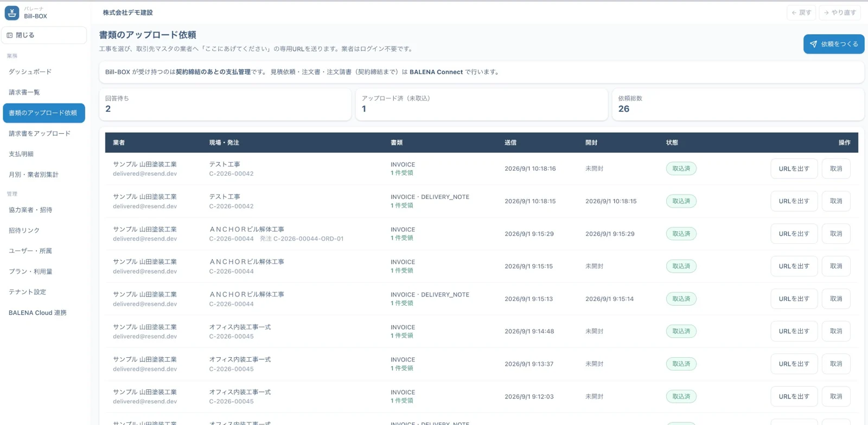This screenshot has width=868, height=425.
Task: Click 取消 for the request sent 9:15:13
Action: coord(836,299)
